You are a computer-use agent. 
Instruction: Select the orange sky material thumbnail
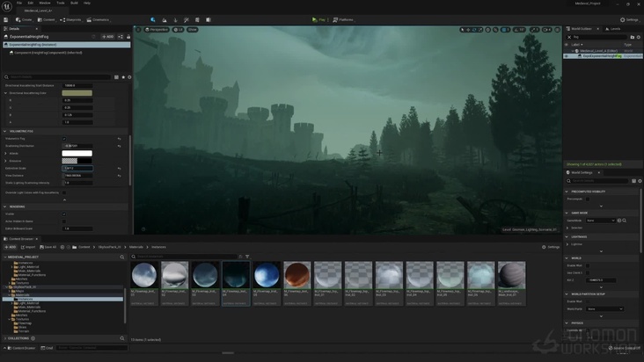(x=296, y=275)
